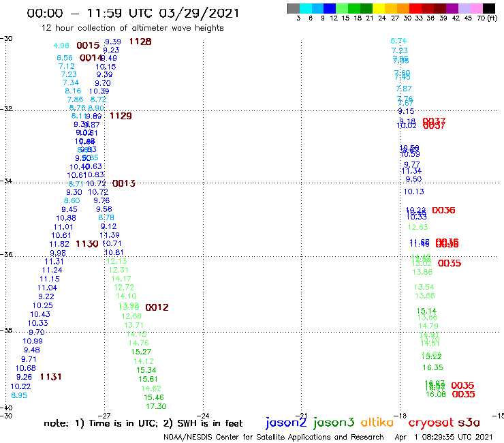Screen dimensions: 504x443
Task: Click the 14.17 reading
Action: coord(121,279)
